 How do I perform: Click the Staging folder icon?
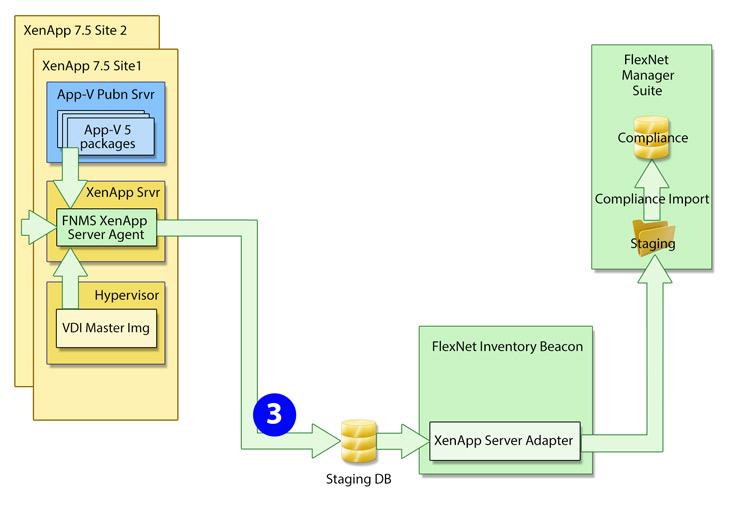652,240
